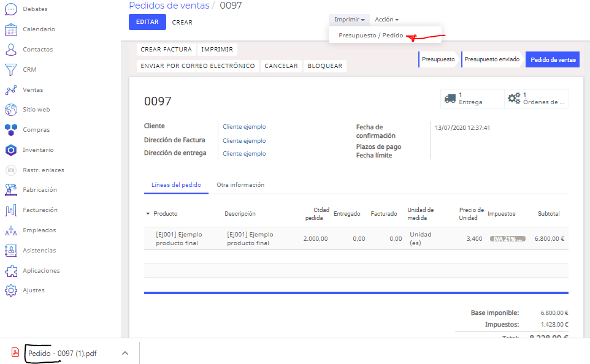Open Dirección de Factura's Cliente ejemplo link

(244, 141)
